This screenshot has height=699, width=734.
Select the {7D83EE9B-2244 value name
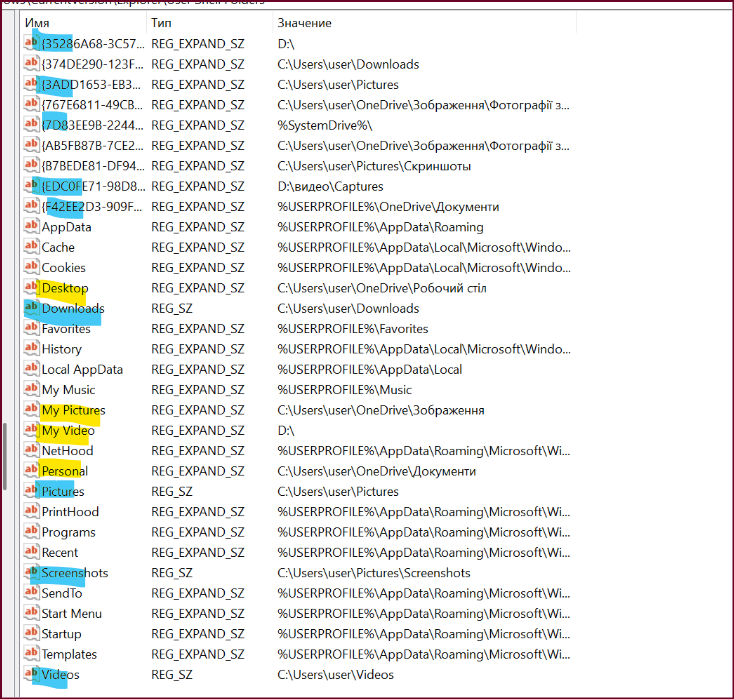pos(93,125)
